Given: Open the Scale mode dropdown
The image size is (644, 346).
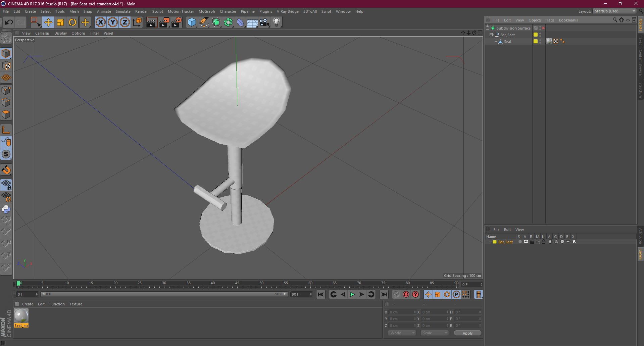Looking at the screenshot, I should (x=435, y=333).
